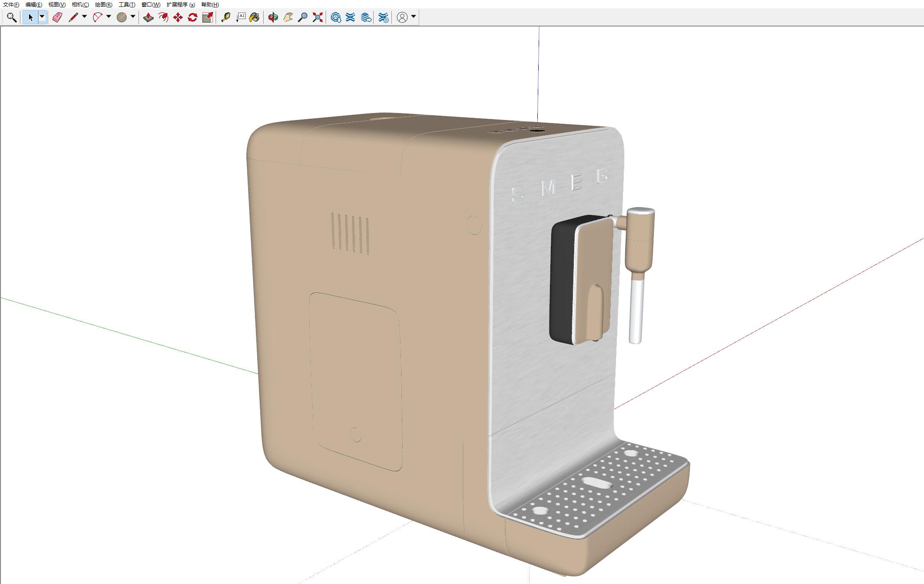
Task: Select the Pan hand tool
Action: click(288, 17)
